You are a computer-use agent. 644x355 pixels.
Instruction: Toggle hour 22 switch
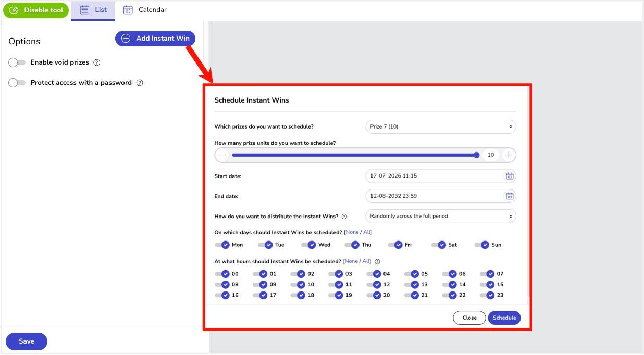pyautogui.click(x=449, y=295)
